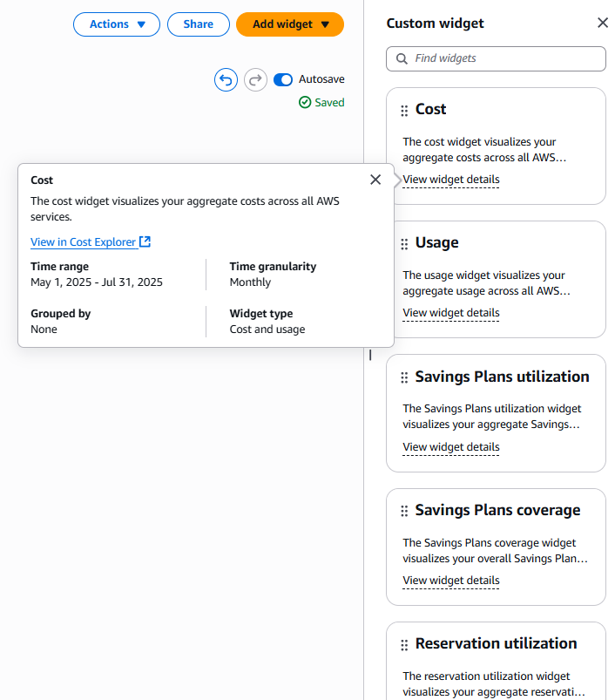Image resolution: width=615 pixels, height=700 pixels.
Task: View widget details for Cost
Action: 451,180
